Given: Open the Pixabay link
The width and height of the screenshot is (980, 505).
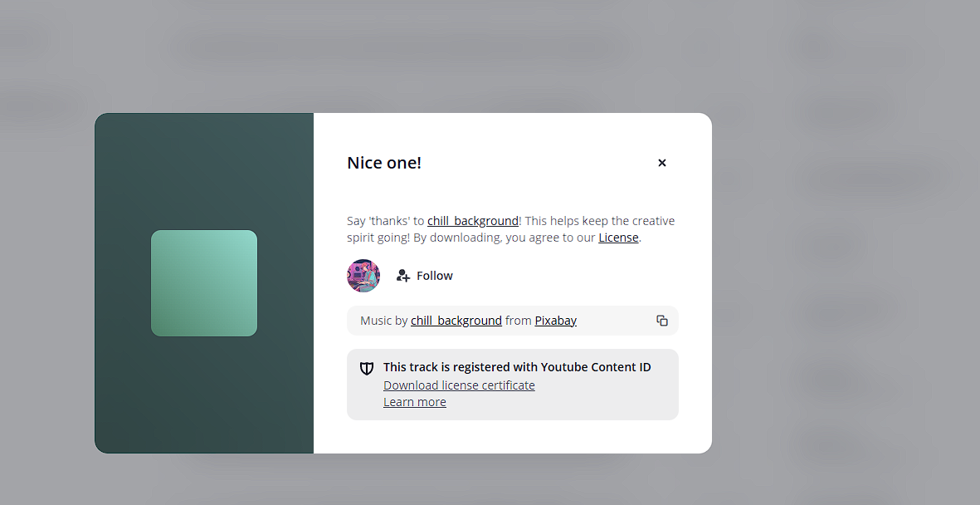Looking at the screenshot, I should [x=556, y=321].
